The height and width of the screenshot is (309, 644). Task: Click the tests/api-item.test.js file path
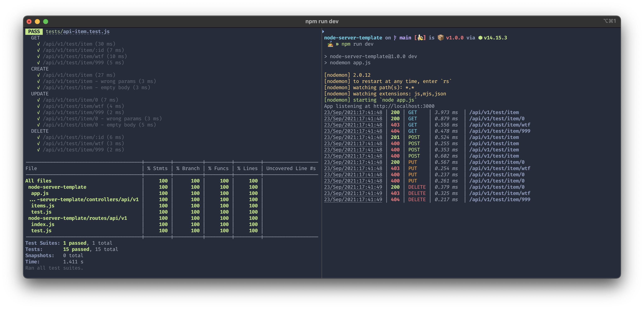click(78, 32)
